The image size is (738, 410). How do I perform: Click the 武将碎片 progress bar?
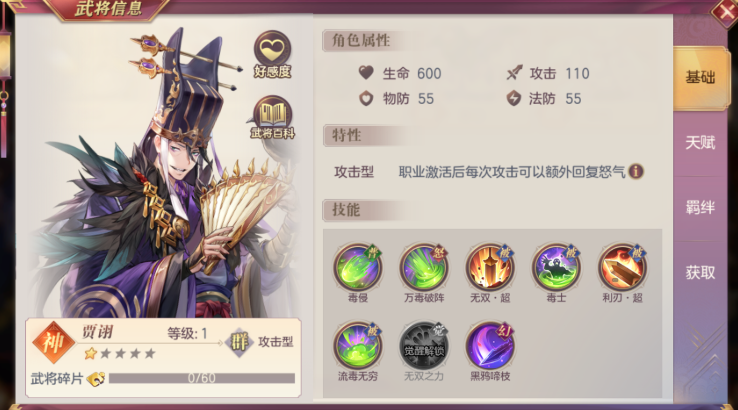[x=202, y=378]
